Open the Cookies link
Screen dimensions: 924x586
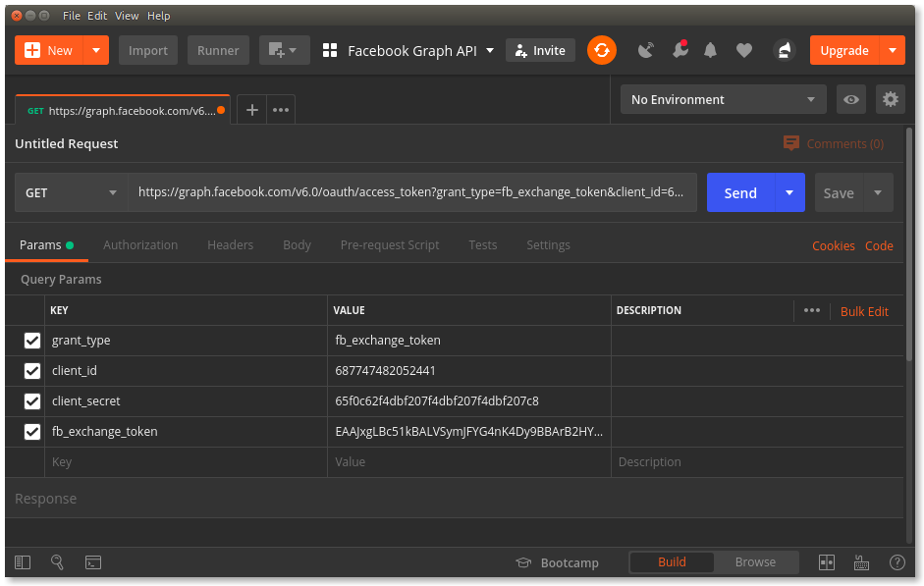834,245
